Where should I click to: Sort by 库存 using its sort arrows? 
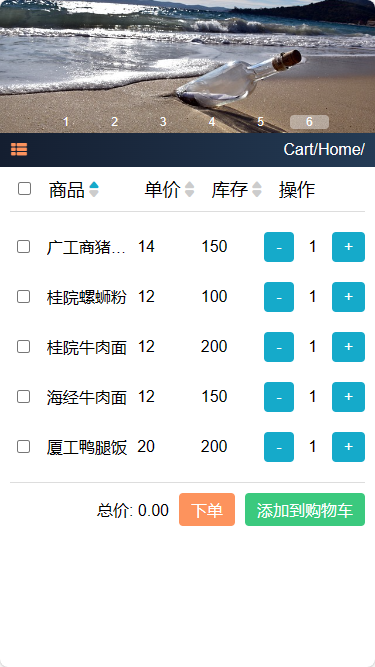tap(257, 189)
